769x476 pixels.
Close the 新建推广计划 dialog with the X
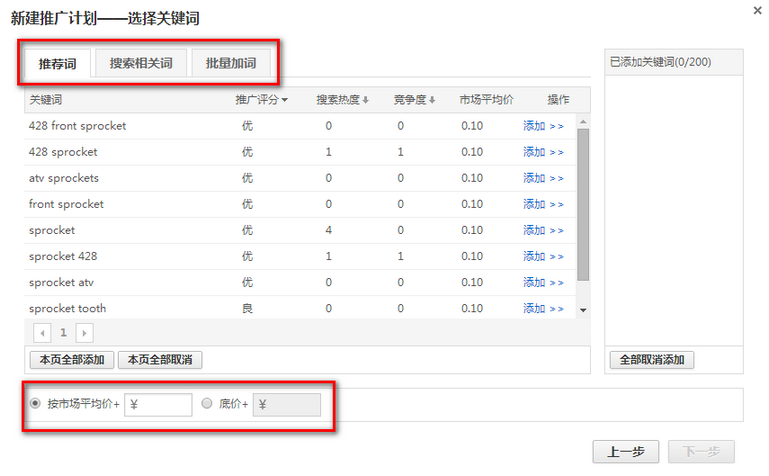click(x=756, y=9)
